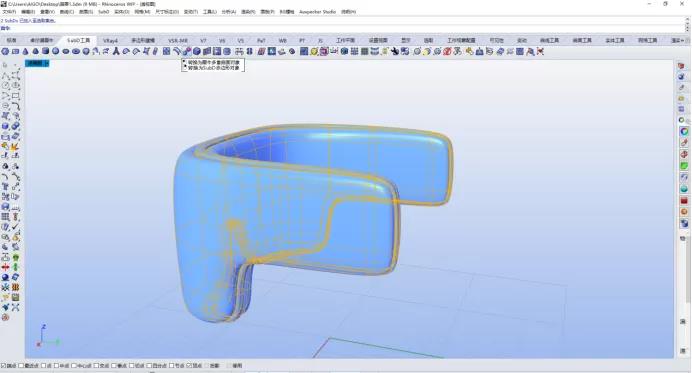Viewport: 692px width, 373px height.
Task: Click the boat-shaped toolbar icon
Action: click(282, 51)
